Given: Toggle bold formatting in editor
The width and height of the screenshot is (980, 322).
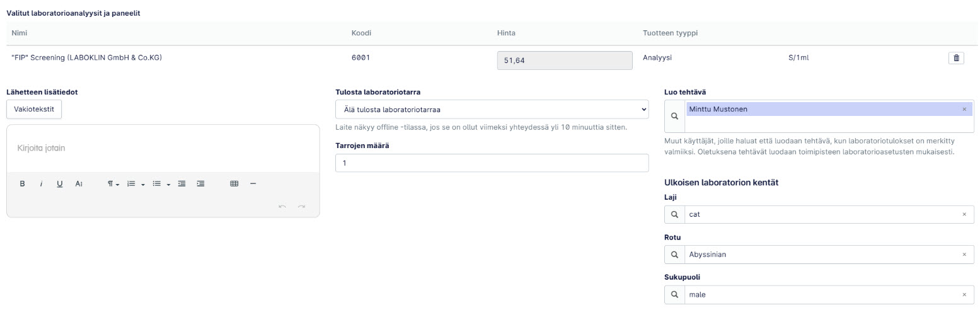Looking at the screenshot, I should [23, 184].
